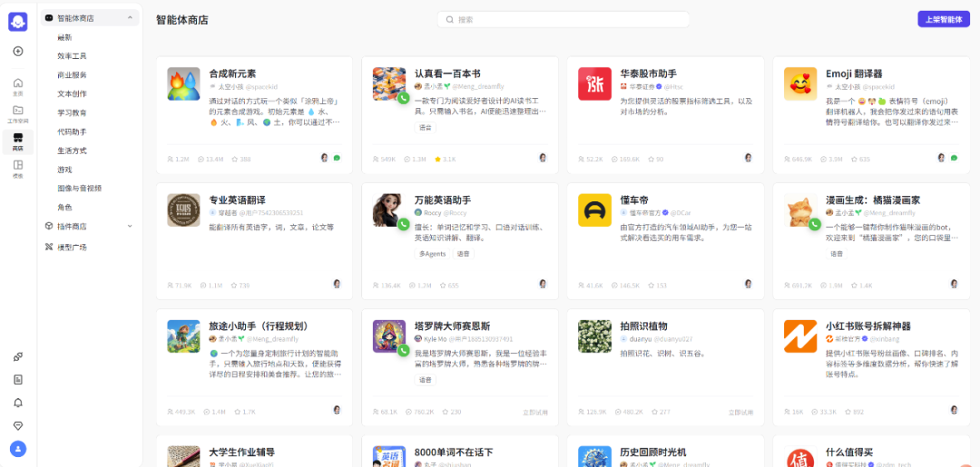This screenshot has width=980, height=467.
Task: Click the 多Agents tag on 万能英语助手
Action: point(433,254)
